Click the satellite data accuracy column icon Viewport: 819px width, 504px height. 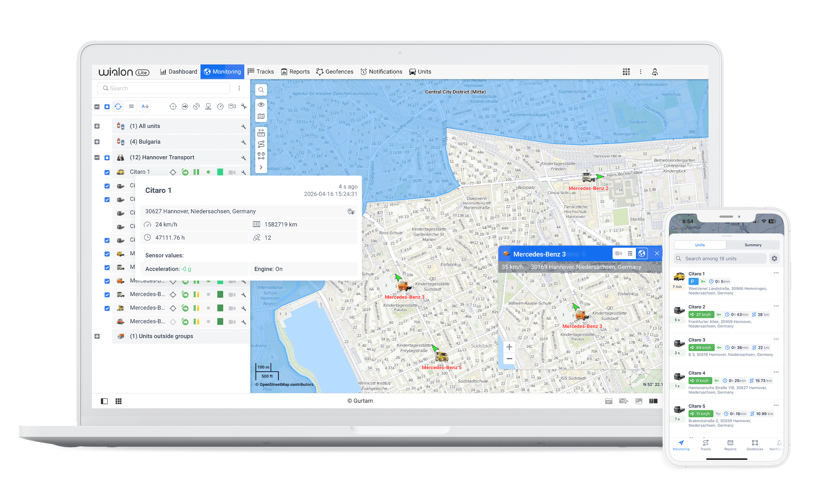196,106
